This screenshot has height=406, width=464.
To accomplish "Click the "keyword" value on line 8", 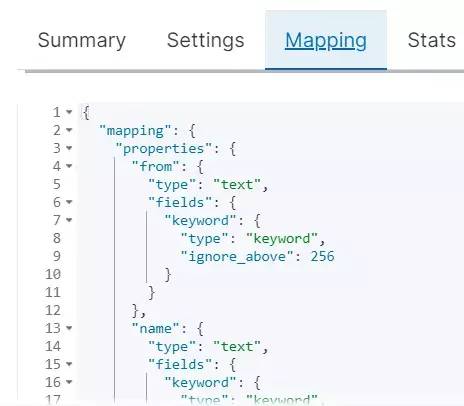I will click(x=282, y=239).
